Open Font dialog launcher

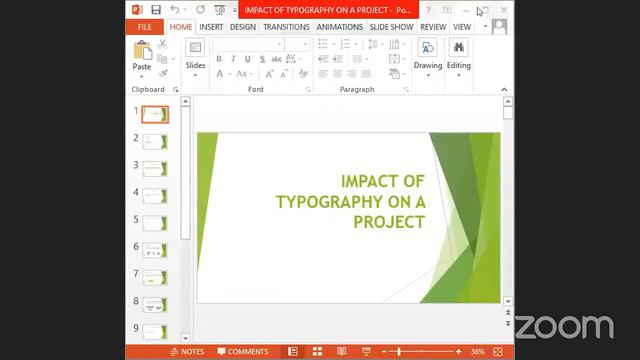pyautogui.click(x=308, y=90)
